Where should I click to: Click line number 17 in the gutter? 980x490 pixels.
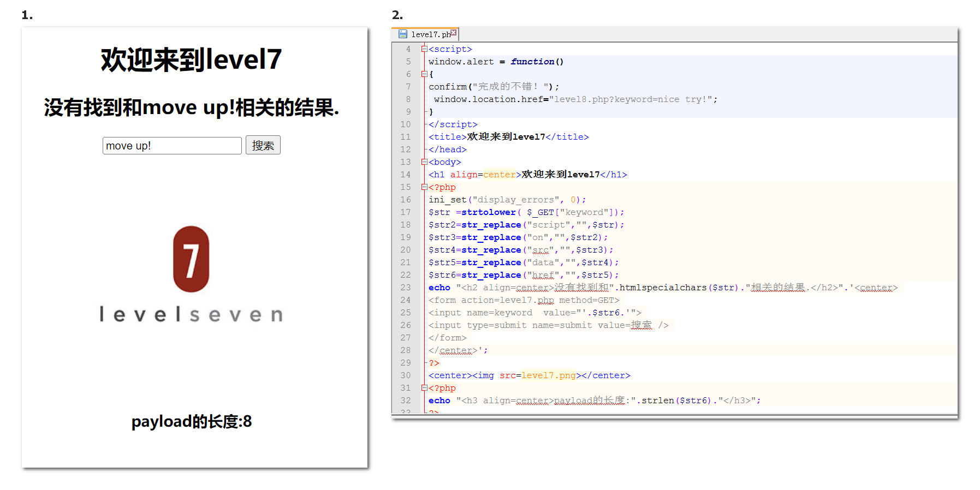405,212
